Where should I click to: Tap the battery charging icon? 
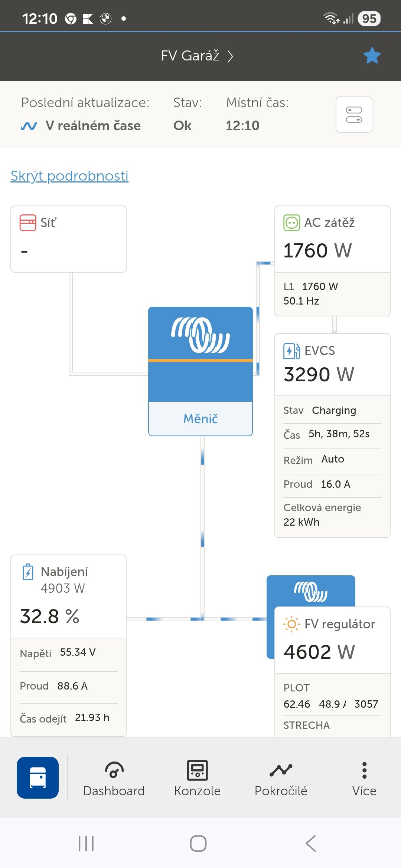28,572
